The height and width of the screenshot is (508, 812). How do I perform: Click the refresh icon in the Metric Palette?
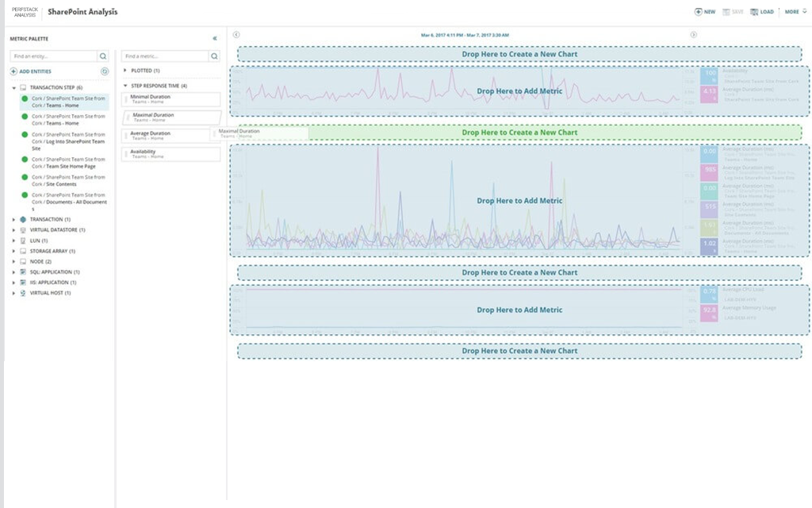point(104,71)
